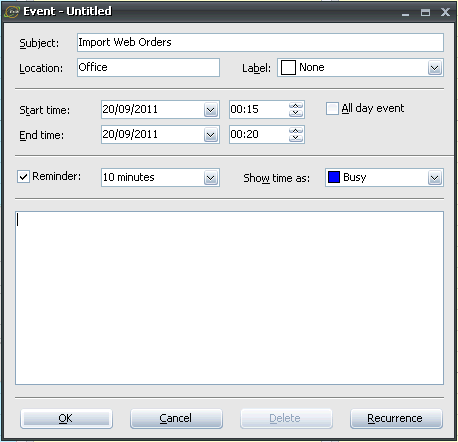458x442 pixels.
Task: Open the Recurrence settings
Action: click(396, 418)
